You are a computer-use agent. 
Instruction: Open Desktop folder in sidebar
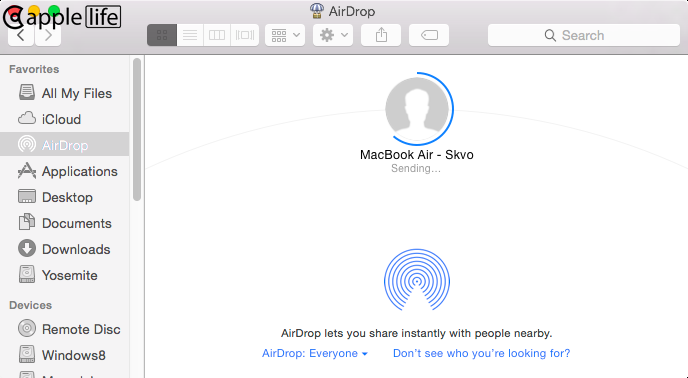65,197
